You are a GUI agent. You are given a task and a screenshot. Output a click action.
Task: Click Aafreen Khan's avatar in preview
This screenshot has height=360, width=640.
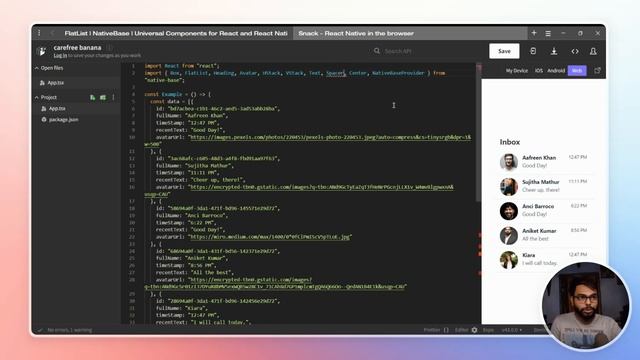pos(509,162)
